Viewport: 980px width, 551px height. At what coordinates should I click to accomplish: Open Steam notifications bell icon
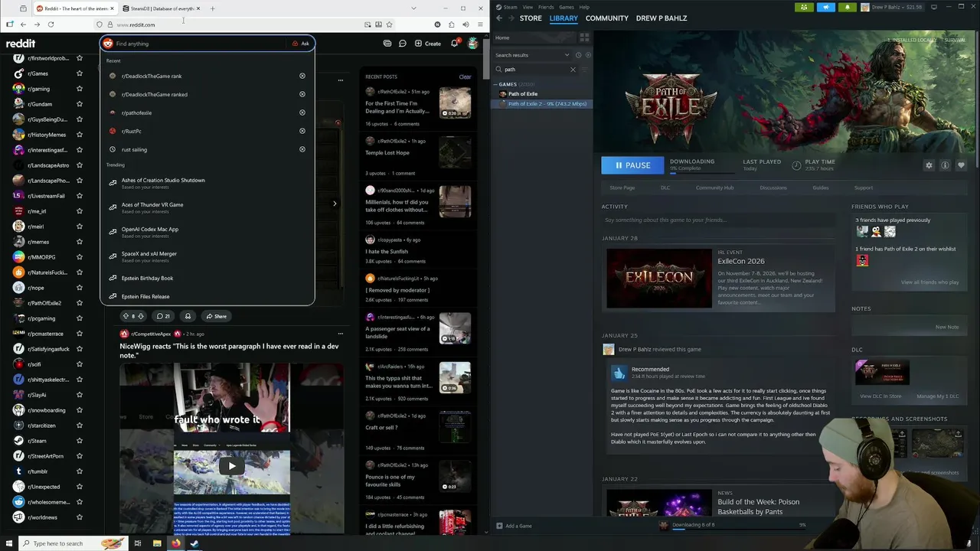pos(847,7)
